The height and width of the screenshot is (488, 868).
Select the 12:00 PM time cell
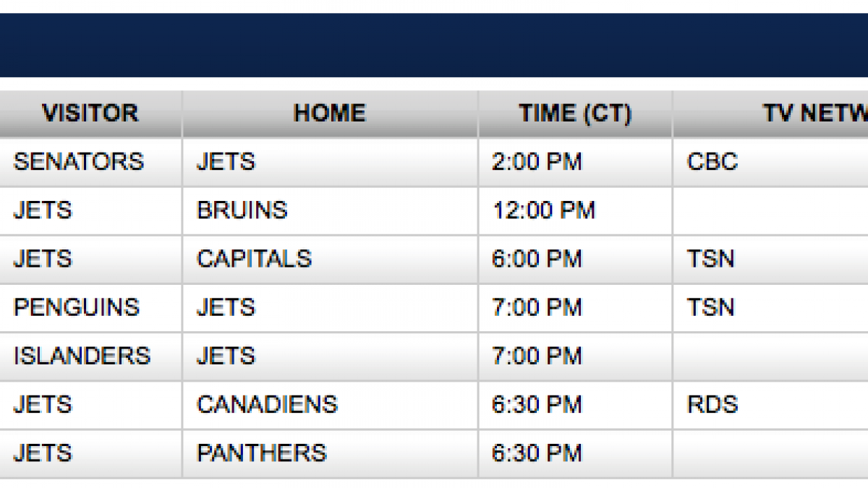pos(543,210)
